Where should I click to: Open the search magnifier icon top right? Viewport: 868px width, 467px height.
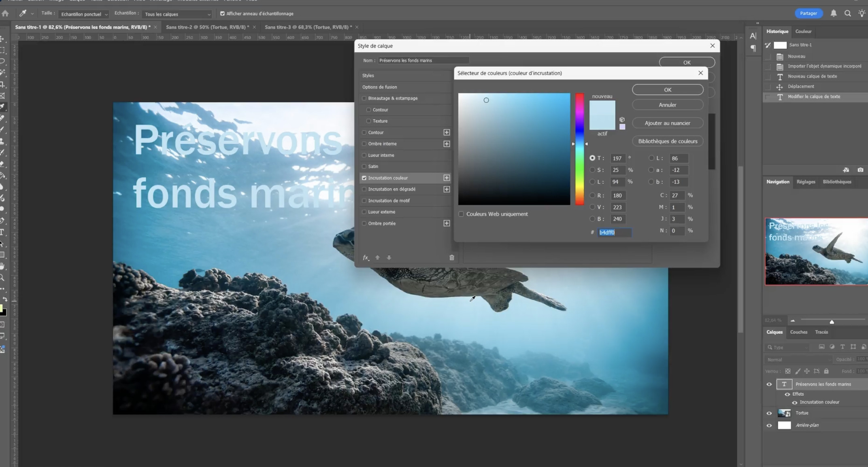coord(847,13)
